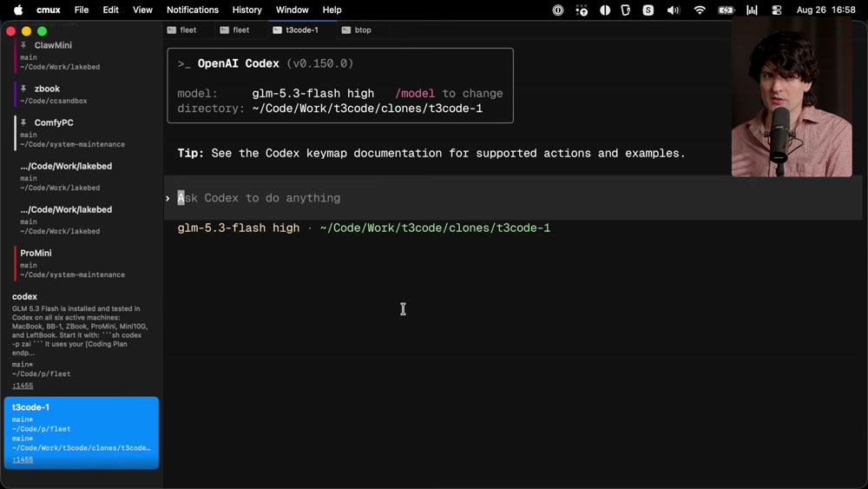
Task: Click the ~/Code/Work/t3code/clones/t3code-1 status path
Action: (x=435, y=228)
